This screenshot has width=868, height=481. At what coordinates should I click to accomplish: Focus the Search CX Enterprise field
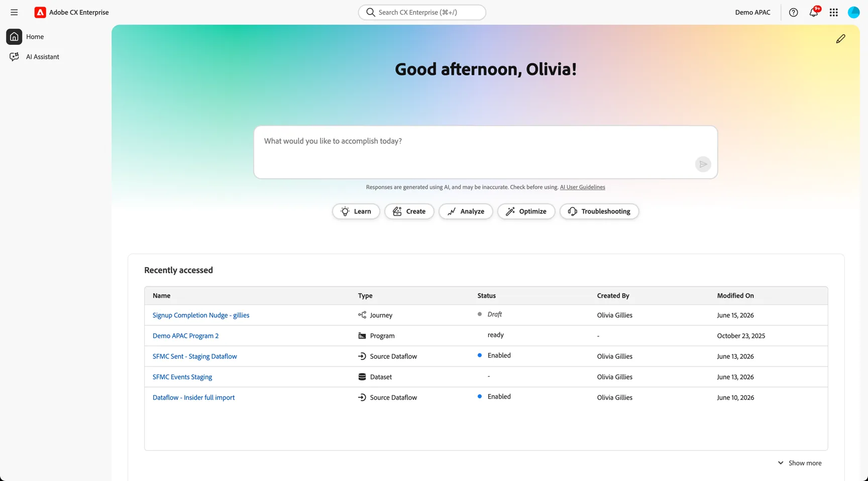(422, 12)
